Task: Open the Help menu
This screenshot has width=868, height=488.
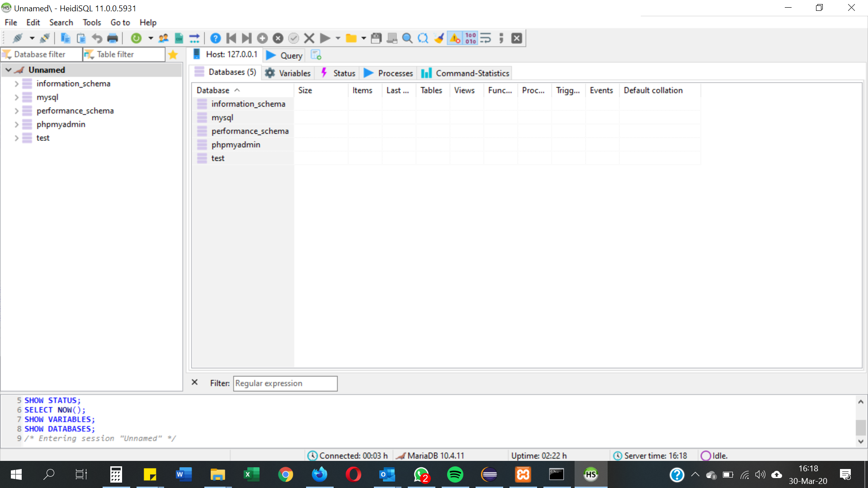Action: [148, 23]
